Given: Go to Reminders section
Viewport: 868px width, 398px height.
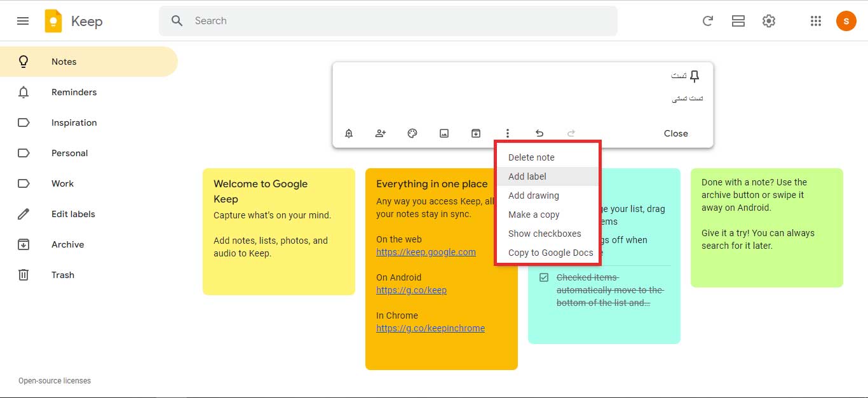Looking at the screenshot, I should 89,92.
